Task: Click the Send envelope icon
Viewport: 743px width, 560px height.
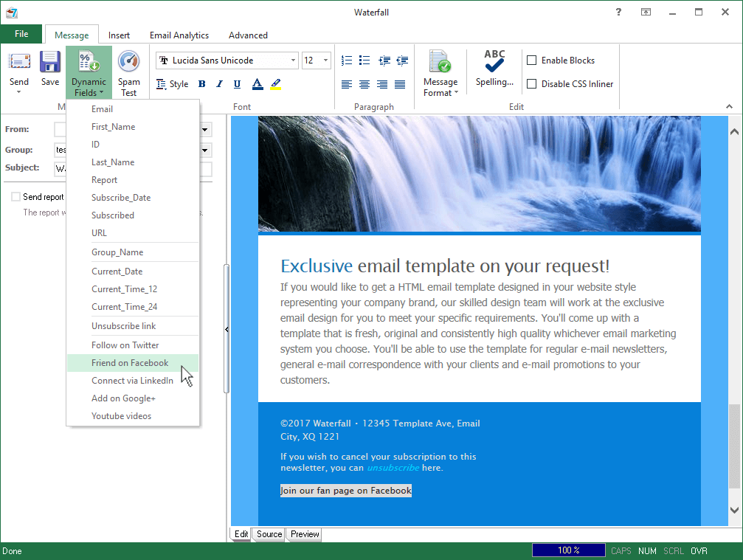Action: click(x=19, y=62)
